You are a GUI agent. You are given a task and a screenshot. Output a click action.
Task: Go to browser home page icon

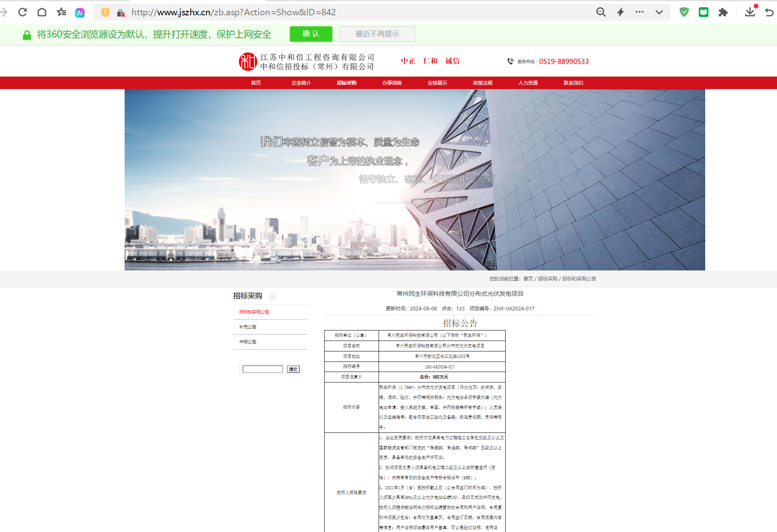[42, 12]
